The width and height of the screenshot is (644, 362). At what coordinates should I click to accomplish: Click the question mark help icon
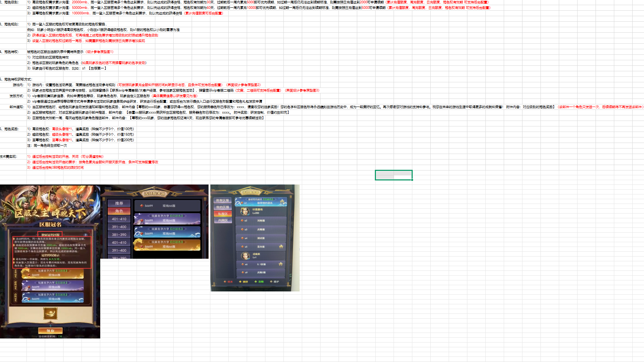86,234
